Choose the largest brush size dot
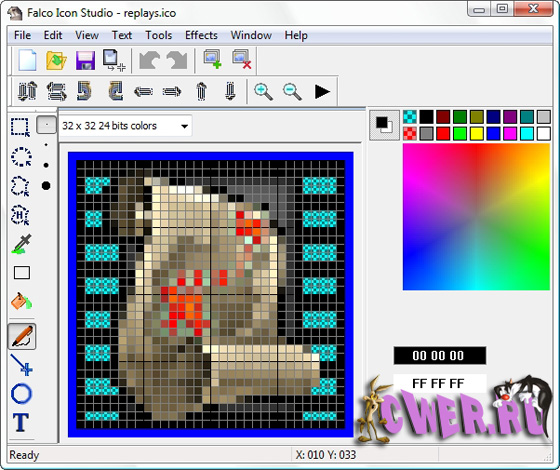 pyautogui.click(x=46, y=186)
